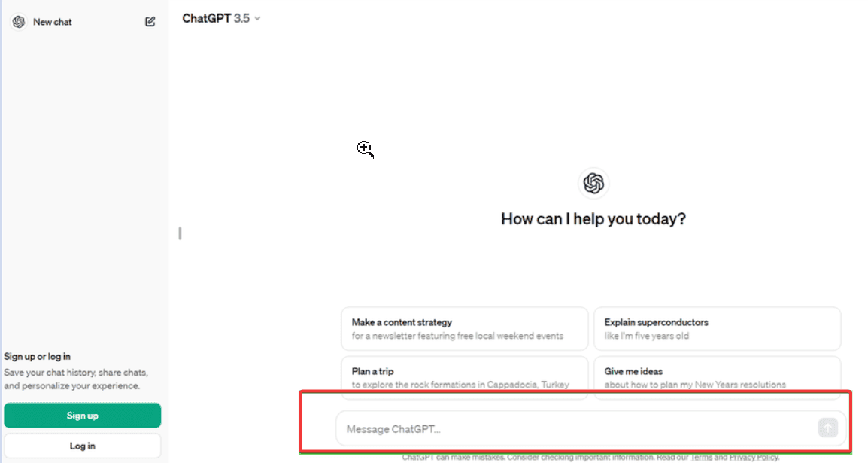Select the Make a content strategy suggestion

(464, 329)
